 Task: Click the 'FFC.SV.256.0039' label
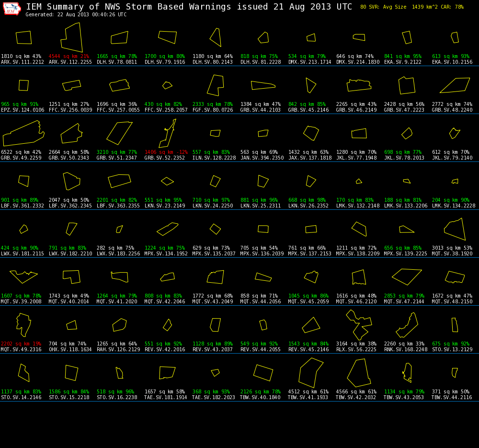click(x=70, y=110)
